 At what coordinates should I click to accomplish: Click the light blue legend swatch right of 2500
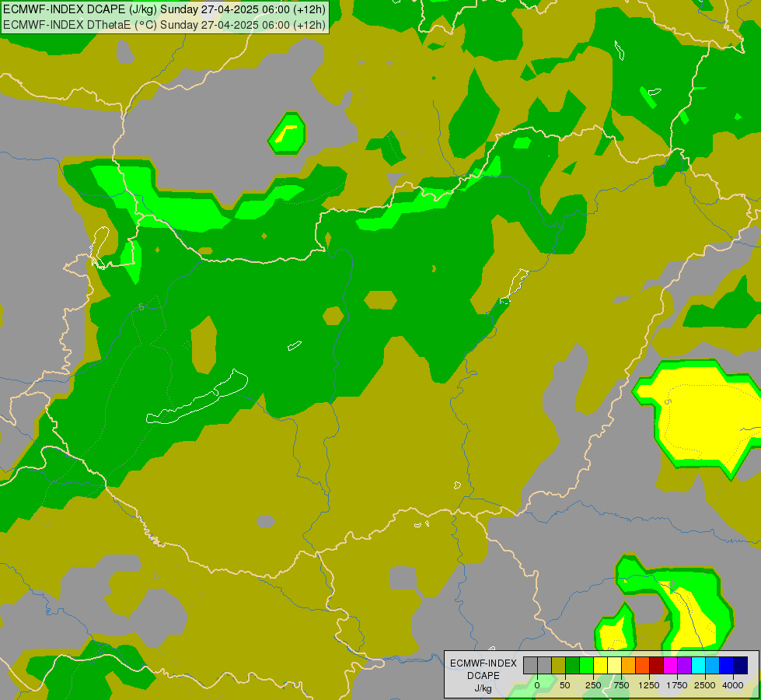(713, 665)
